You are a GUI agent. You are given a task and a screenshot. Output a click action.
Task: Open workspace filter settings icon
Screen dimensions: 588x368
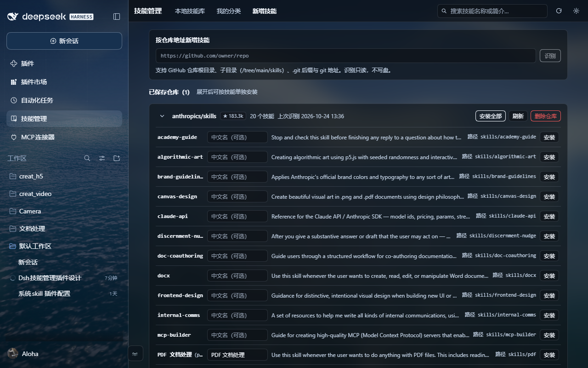[102, 158]
